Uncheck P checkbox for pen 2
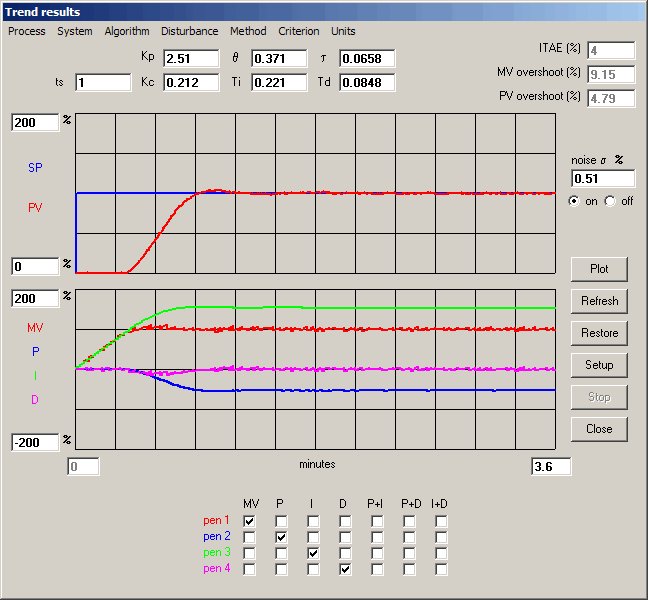This screenshot has width=648, height=600. click(x=282, y=537)
